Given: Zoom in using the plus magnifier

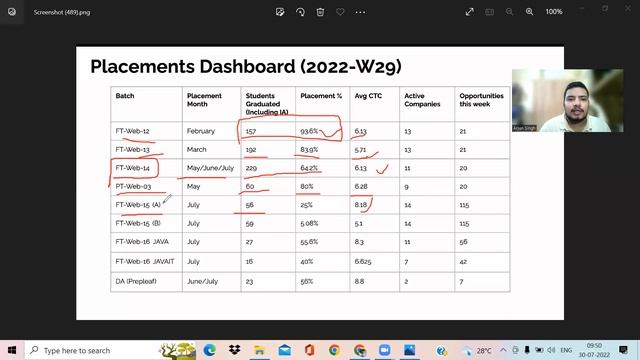Looking at the screenshot, I should pos(529,12).
